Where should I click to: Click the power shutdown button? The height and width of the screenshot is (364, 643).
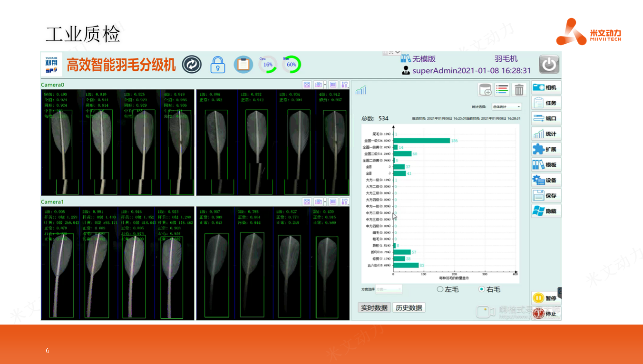click(549, 64)
